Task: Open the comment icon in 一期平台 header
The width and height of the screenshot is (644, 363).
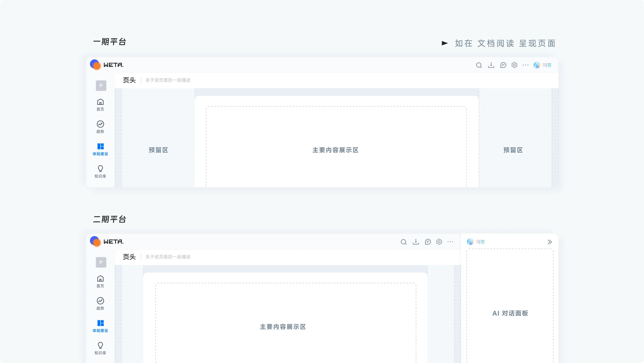Action: coord(503,65)
